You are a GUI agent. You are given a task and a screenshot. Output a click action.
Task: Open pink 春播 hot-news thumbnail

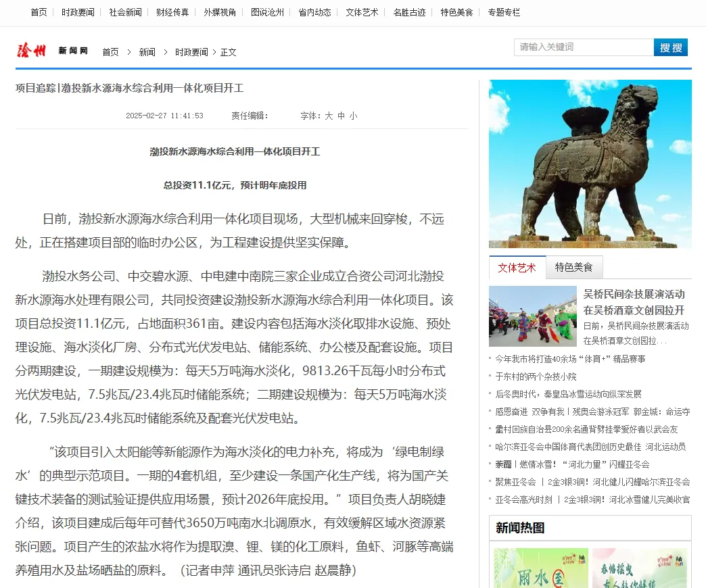tap(640, 568)
